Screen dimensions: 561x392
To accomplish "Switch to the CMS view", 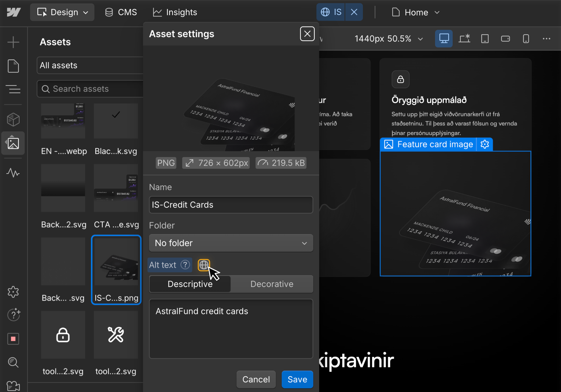I will 121,12.
